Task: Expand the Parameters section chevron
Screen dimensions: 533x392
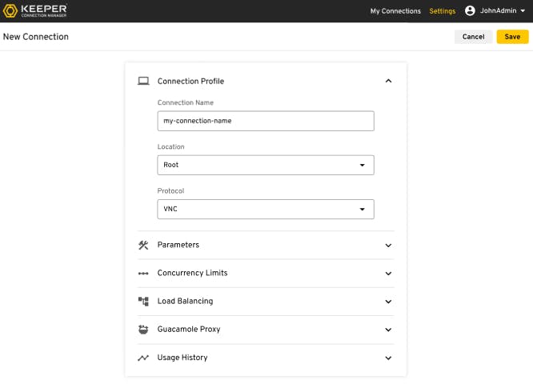Action: pos(388,246)
